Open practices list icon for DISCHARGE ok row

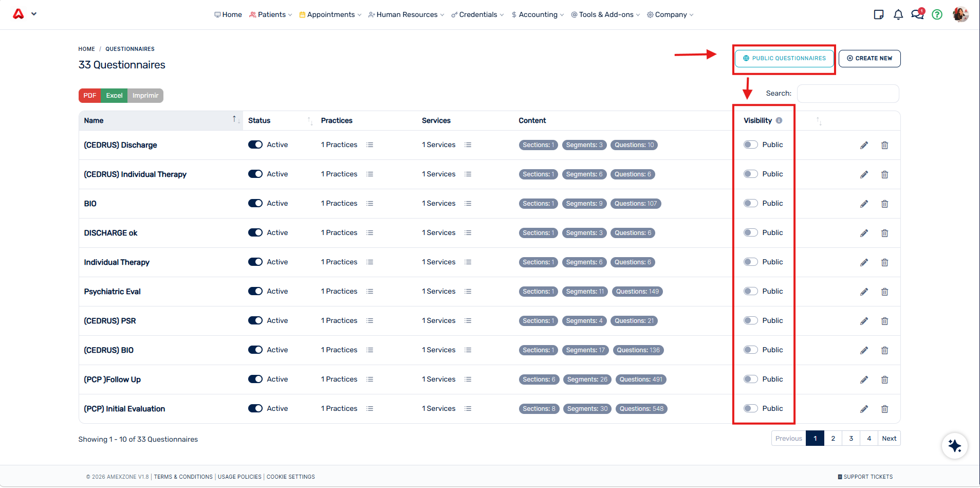[x=369, y=233]
